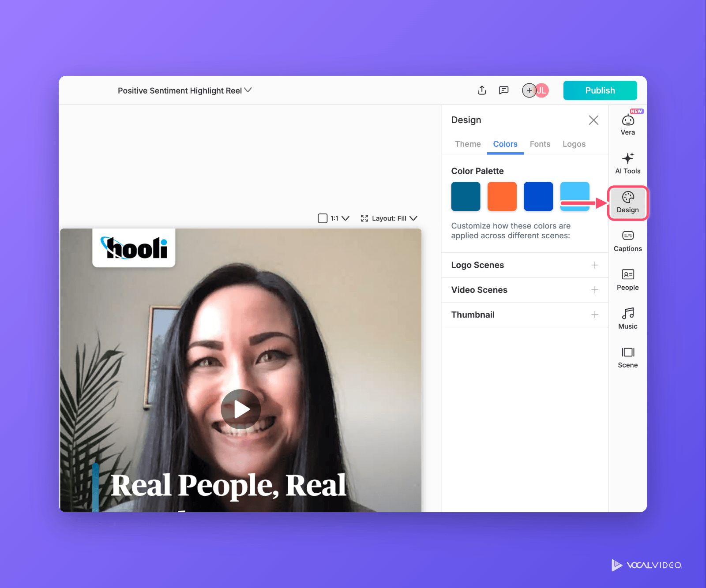Open the Scene panel
Viewport: 706px width, 588px height.
click(x=628, y=358)
